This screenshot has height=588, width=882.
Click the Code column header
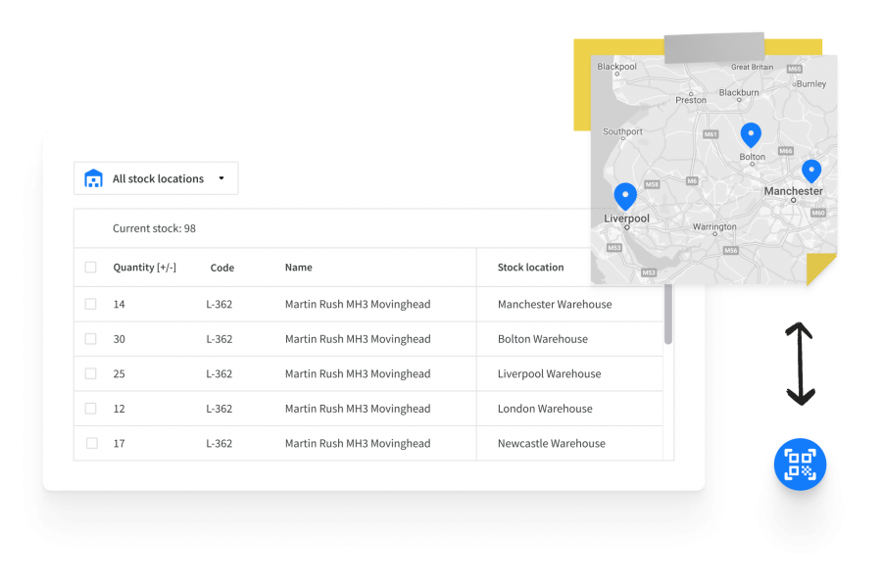pyautogui.click(x=222, y=268)
